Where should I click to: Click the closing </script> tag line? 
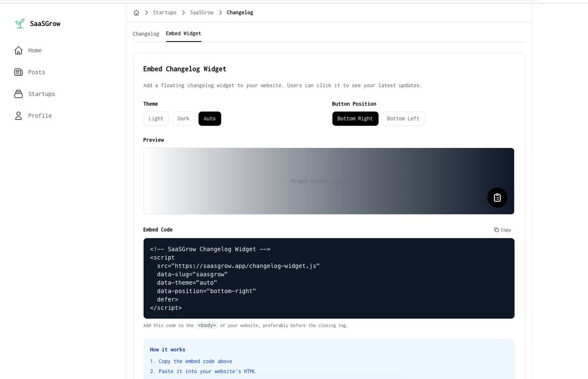[166, 308]
